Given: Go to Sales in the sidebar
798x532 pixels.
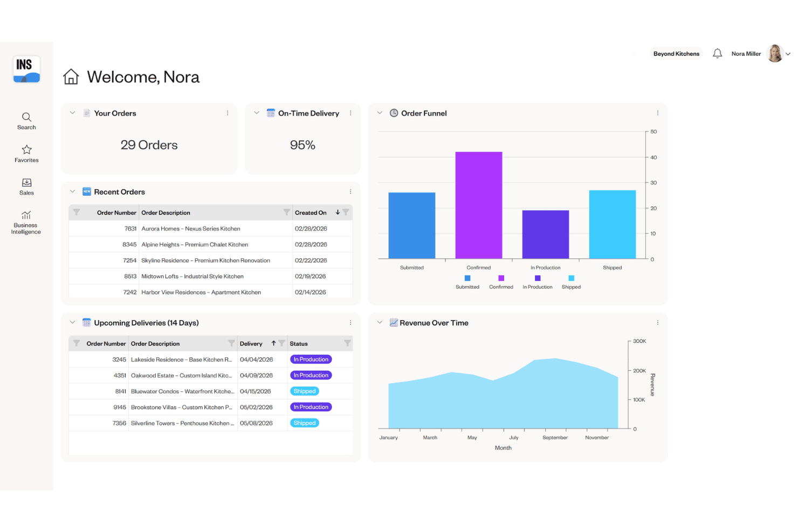Looking at the screenshot, I should pyautogui.click(x=26, y=186).
